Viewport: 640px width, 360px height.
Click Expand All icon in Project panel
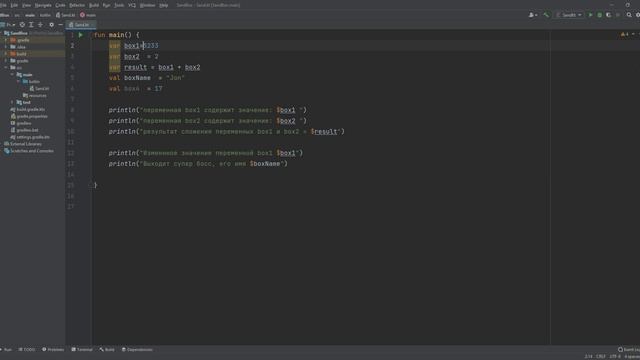(31, 25)
